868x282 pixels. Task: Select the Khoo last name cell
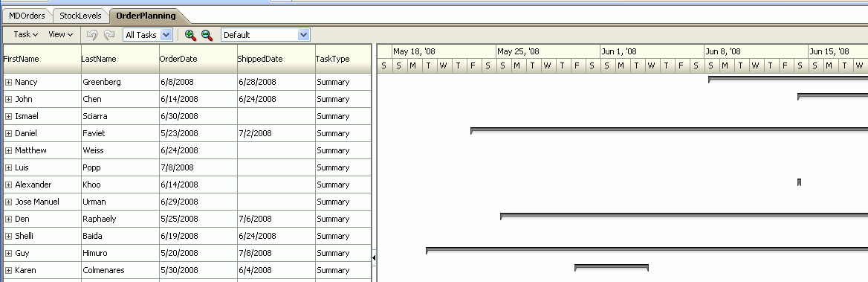click(120, 185)
